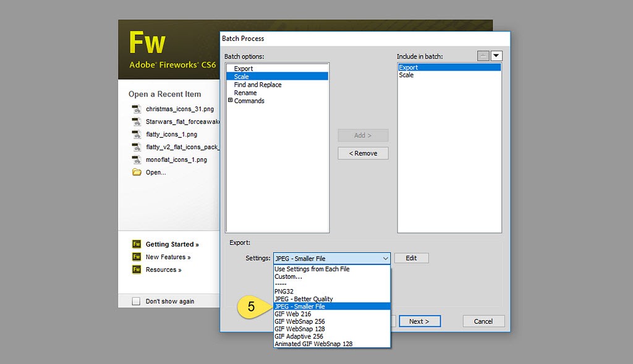The width and height of the screenshot is (633, 364).
Task: Click the Fw icon beside Resources
Action: (137, 269)
